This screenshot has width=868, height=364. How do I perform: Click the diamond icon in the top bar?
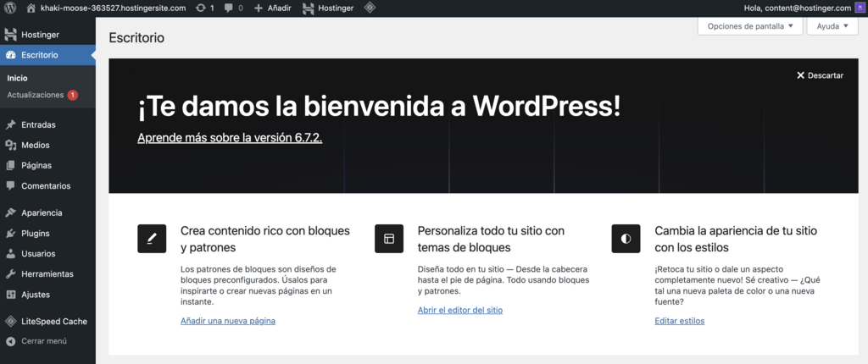click(370, 8)
